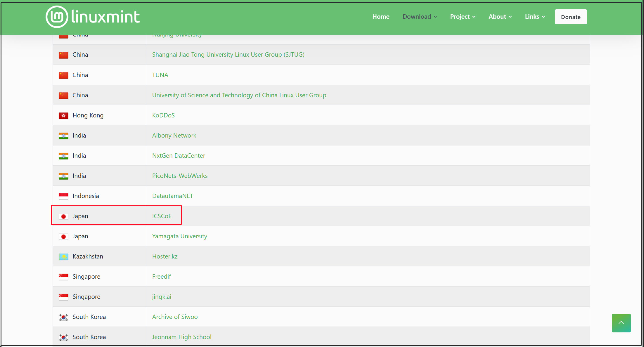644x347 pixels.
Task: Click the back-to-top arrow button
Action: [621, 323]
